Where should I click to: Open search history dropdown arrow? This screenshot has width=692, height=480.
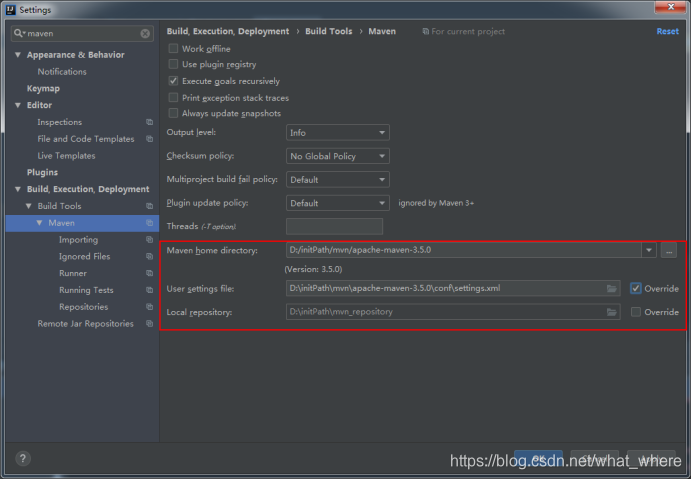coord(24,34)
